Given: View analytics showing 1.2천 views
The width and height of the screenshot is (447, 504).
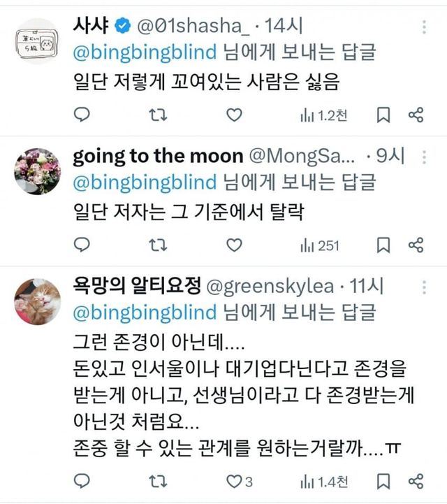Looking at the screenshot, I should point(323,115).
